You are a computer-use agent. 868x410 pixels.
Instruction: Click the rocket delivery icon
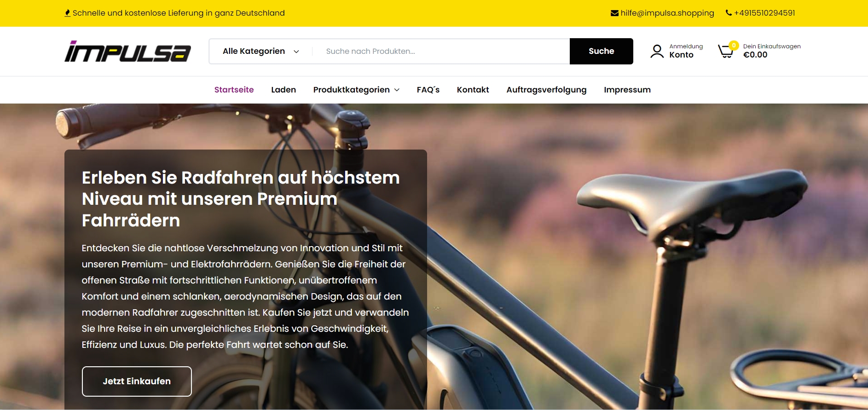68,13
